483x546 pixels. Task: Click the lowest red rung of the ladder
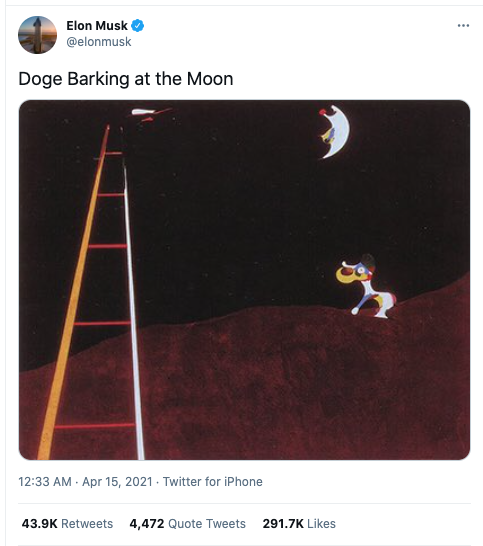click(x=94, y=426)
